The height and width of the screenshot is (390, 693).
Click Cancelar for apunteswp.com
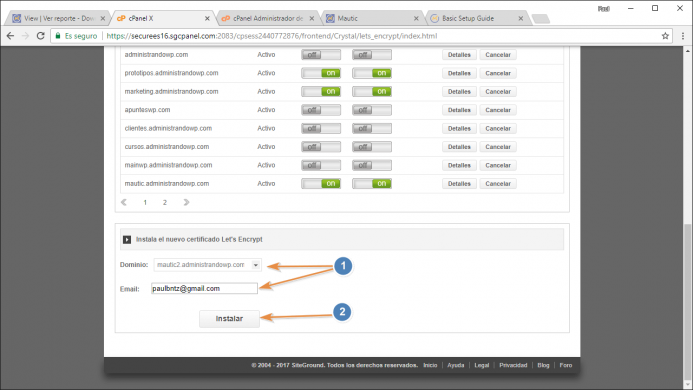498,110
